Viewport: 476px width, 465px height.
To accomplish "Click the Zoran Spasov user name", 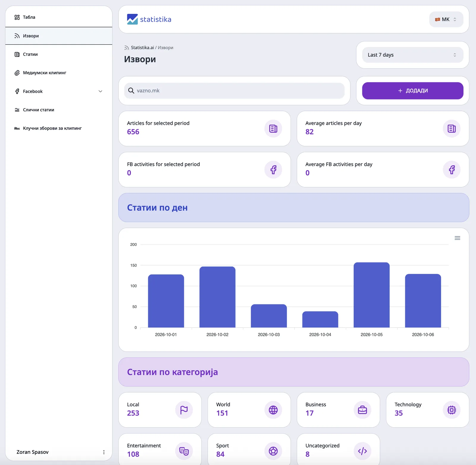I will coord(32,452).
